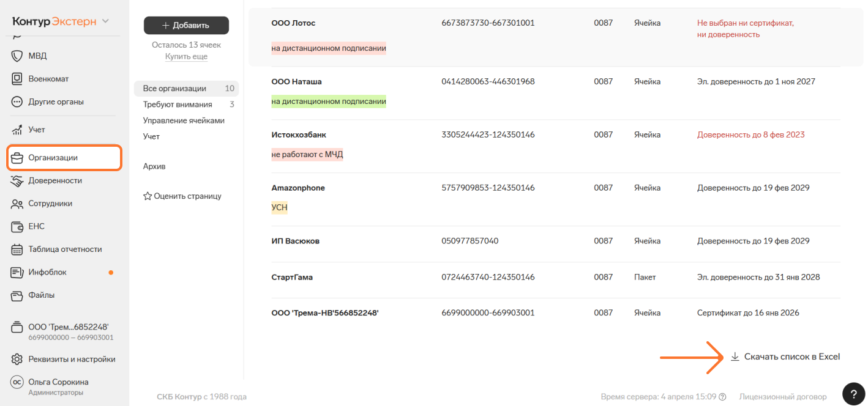The image size is (868, 406).
Task: Download the list via Скачать список в Excel
Action: 785,356
